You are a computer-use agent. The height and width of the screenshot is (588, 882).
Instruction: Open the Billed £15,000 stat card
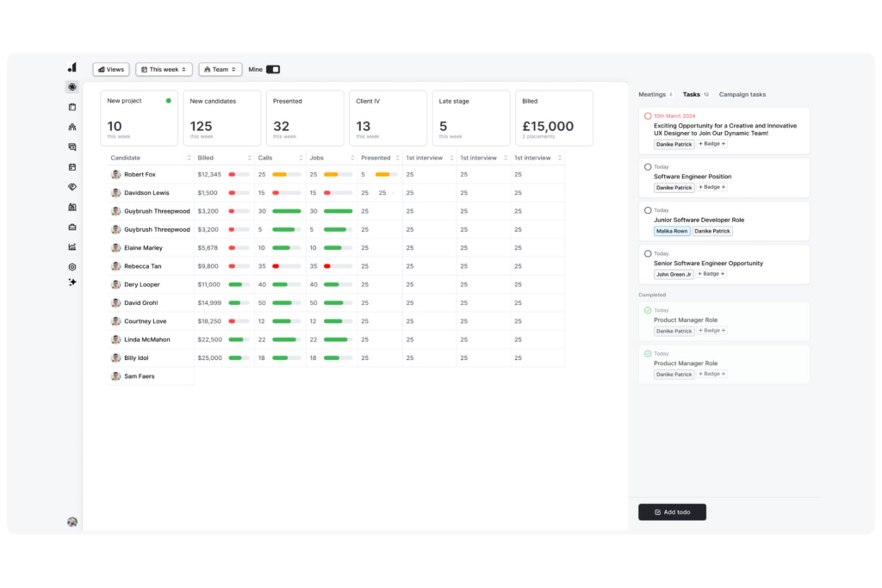(554, 118)
